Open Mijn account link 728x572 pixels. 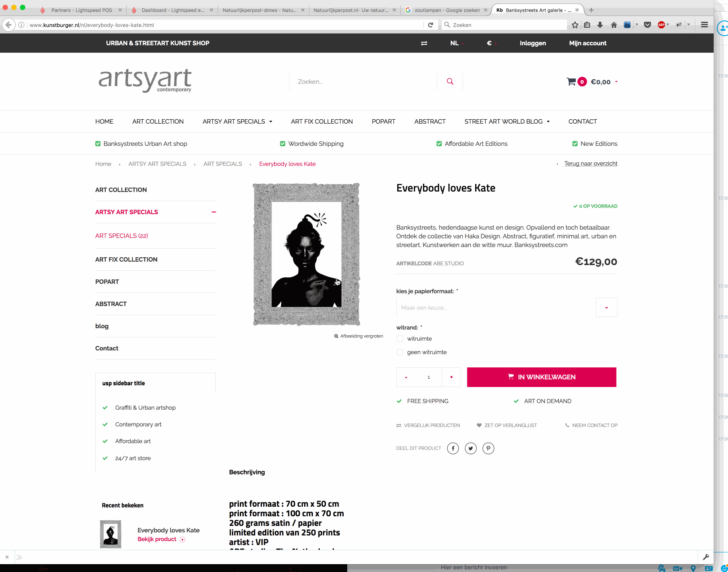[x=587, y=43]
